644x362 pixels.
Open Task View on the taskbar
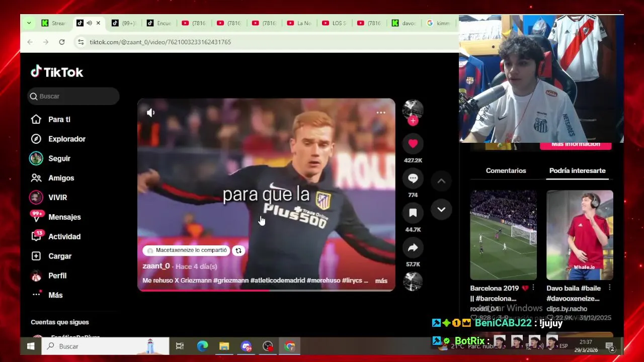coord(180,346)
